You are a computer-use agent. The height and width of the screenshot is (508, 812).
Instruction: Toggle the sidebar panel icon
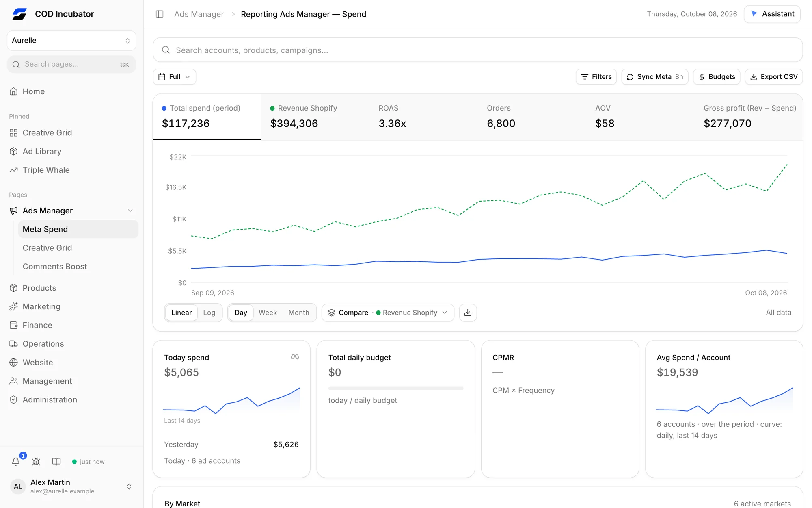[x=160, y=14]
